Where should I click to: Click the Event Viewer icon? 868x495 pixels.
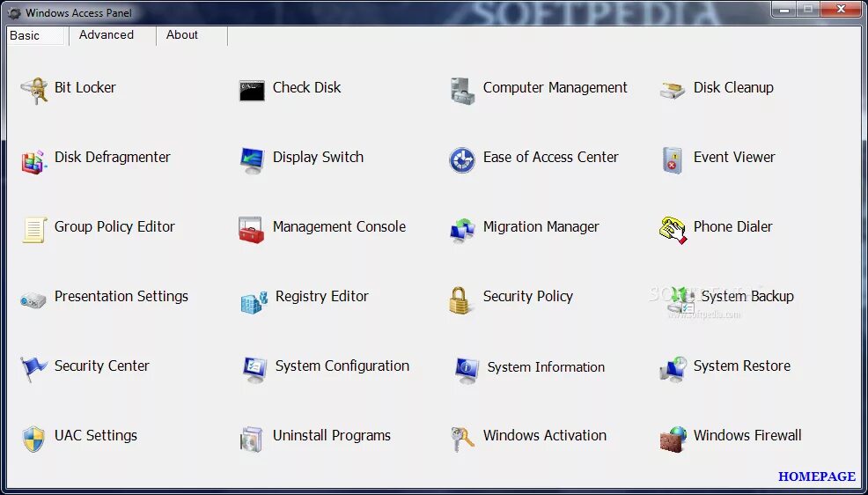click(x=673, y=160)
